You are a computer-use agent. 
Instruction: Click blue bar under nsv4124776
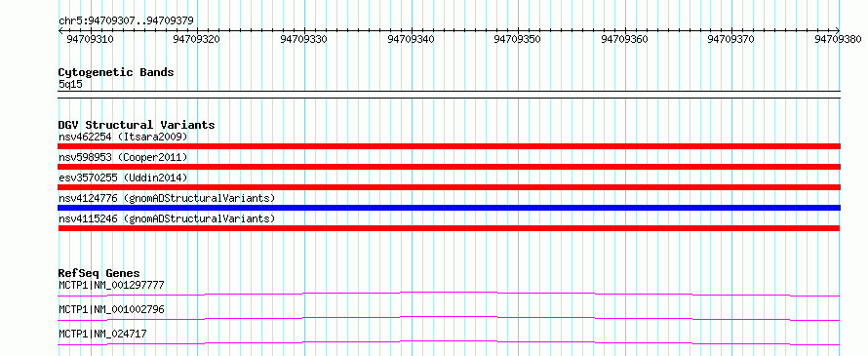[x=449, y=208]
